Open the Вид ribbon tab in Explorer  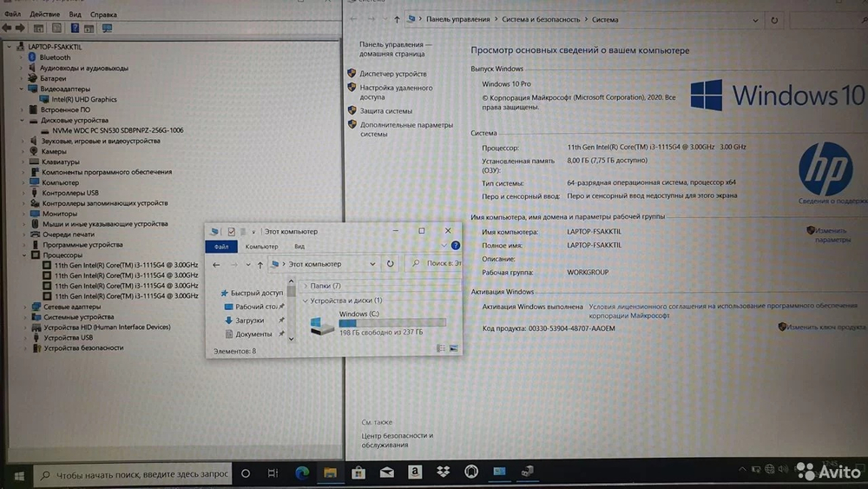[299, 247]
